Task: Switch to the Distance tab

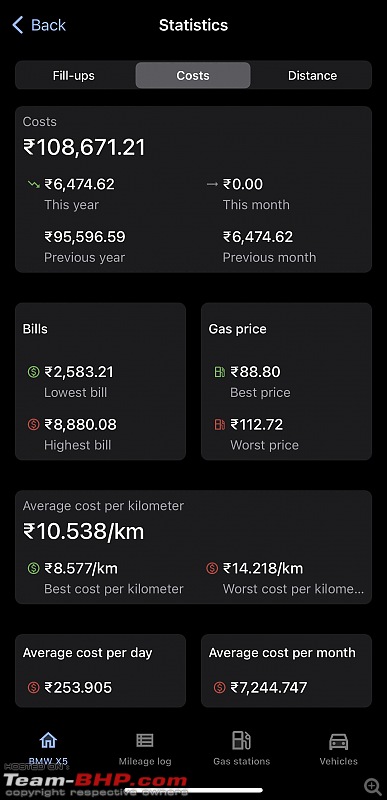Action: [x=312, y=76]
